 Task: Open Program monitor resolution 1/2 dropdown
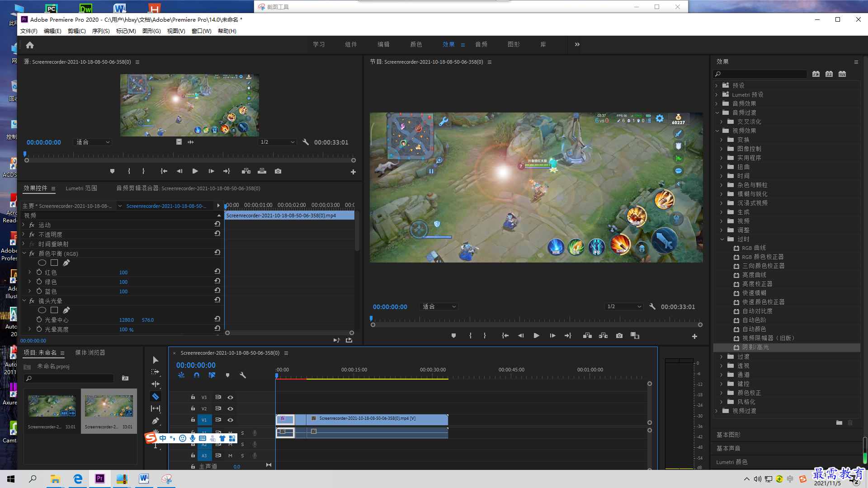click(624, 306)
